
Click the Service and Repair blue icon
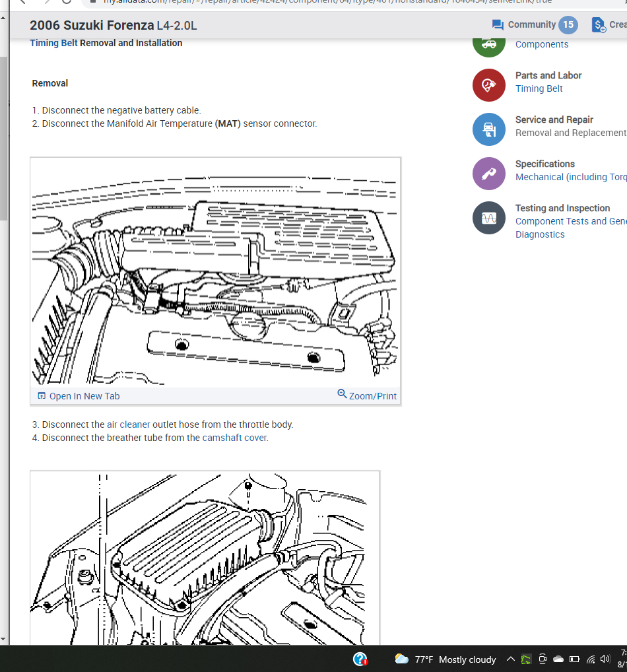click(489, 129)
